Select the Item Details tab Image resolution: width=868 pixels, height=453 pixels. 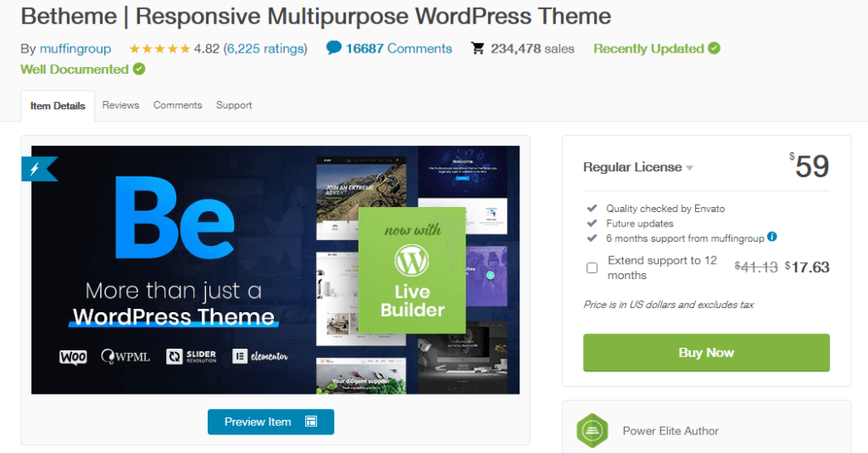[x=58, y=106]
